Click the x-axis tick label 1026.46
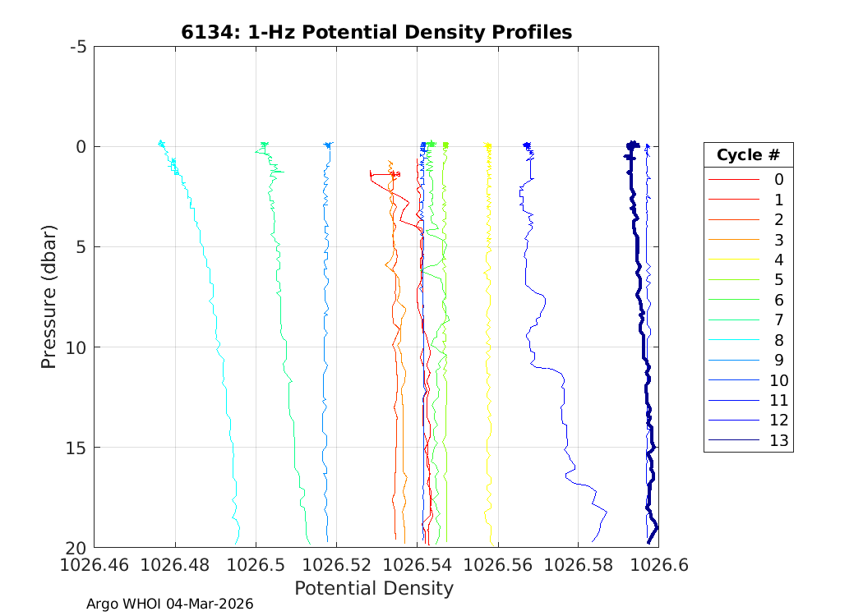Screen dimensions: 863x616 (94, 565)
